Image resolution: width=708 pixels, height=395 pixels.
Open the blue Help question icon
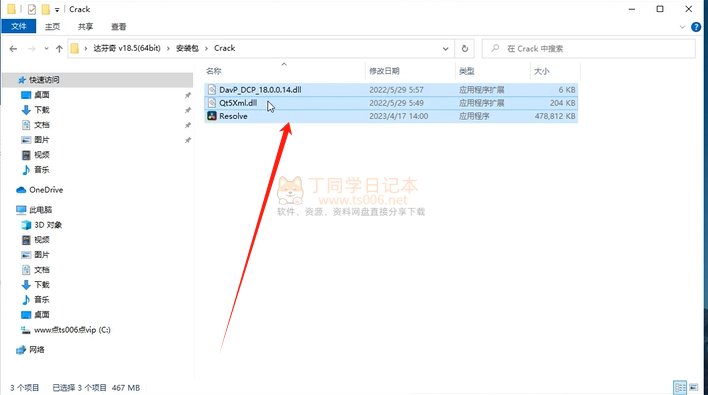point(696,27)
